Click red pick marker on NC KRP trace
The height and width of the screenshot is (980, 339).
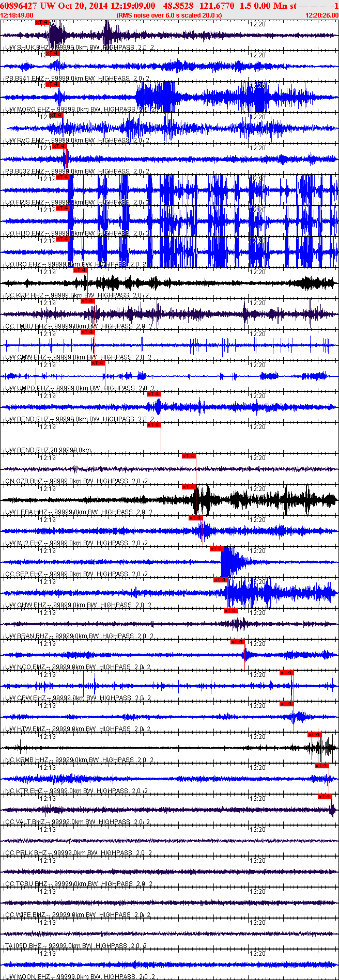click(x=80, y=270)
